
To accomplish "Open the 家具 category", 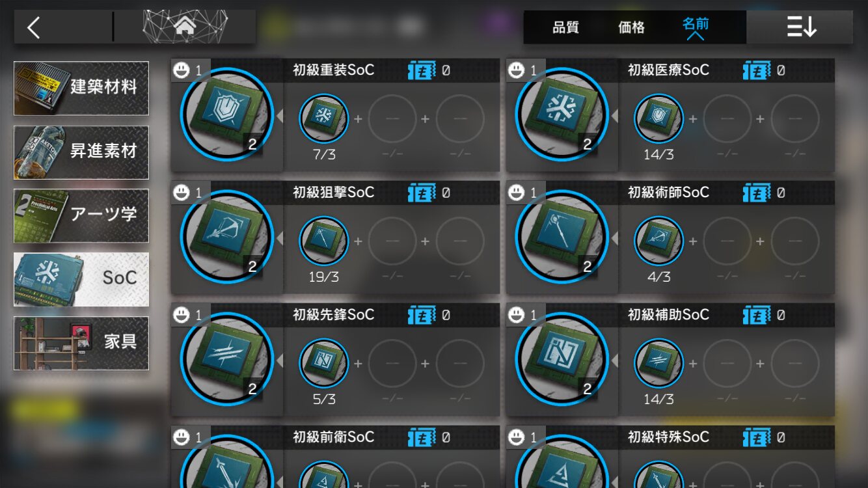I will tap(81, 343).
